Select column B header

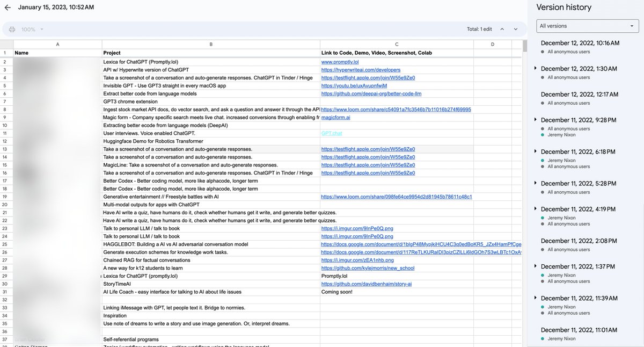(211, 44)
